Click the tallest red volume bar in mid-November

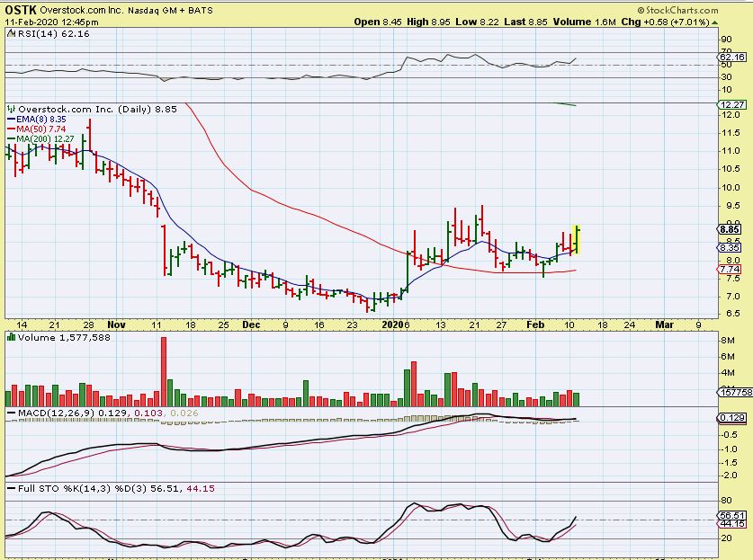164,372
